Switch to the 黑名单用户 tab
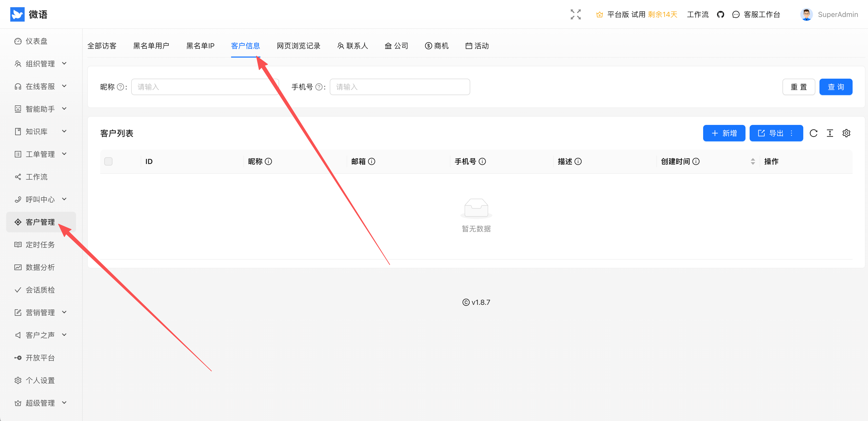The width and height of the screenshot is (868, 421). (x=151, y=46)
